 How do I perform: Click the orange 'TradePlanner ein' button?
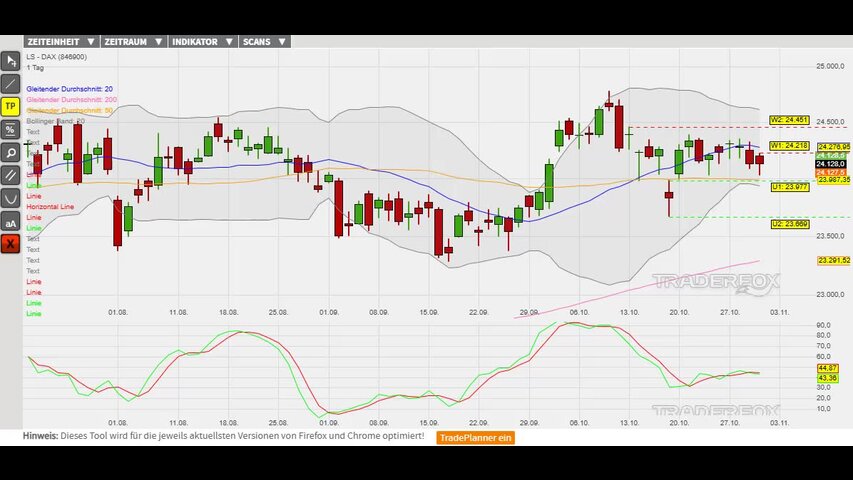click(476, 437)
